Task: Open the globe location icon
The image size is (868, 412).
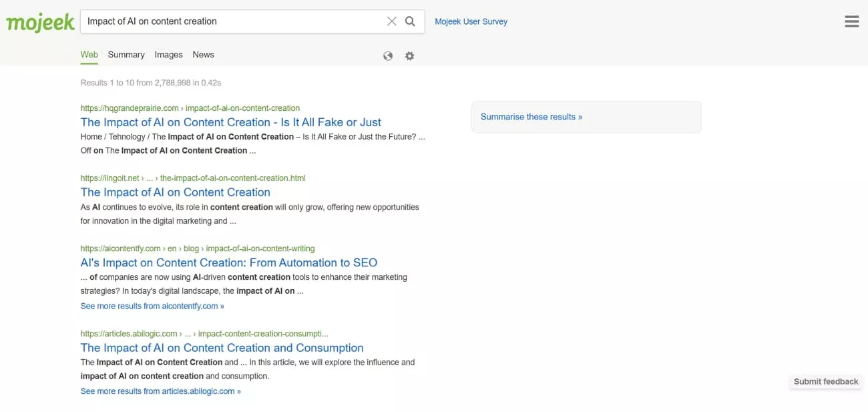Action: coord(388,55)
